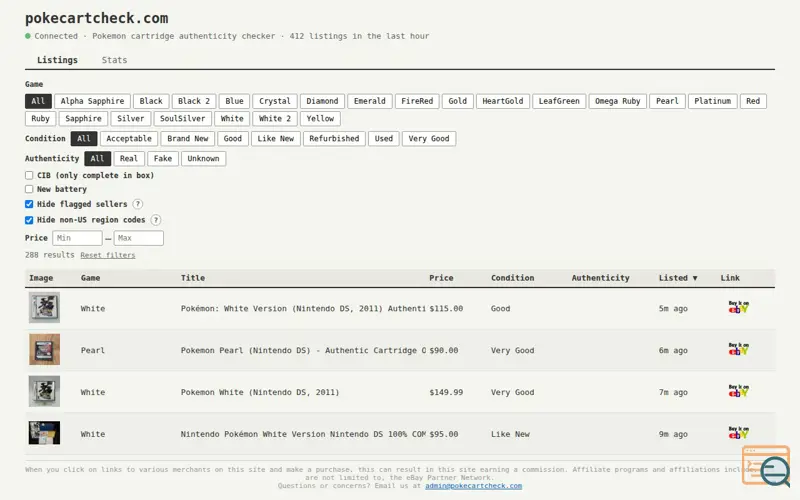Filter games by Gold

(458, 101)
